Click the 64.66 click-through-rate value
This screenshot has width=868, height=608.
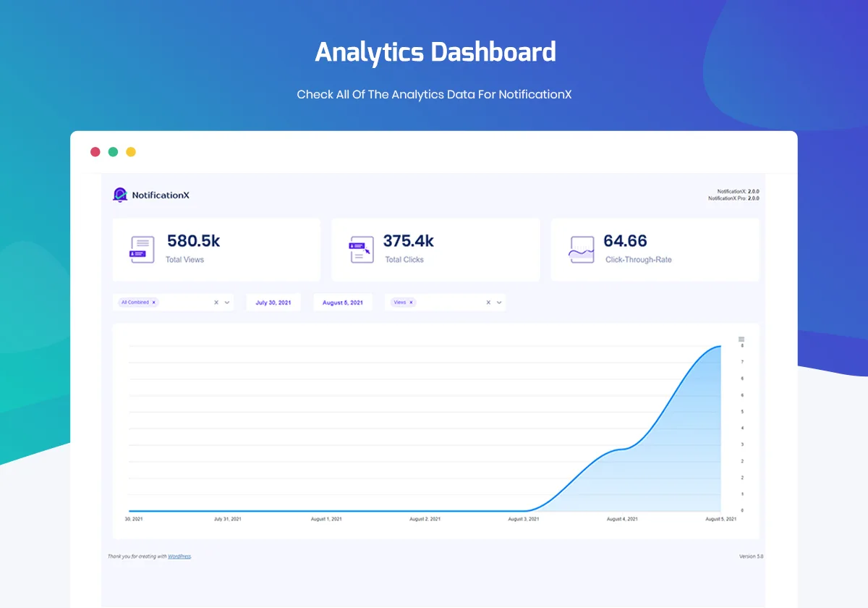tap(626, 241)
